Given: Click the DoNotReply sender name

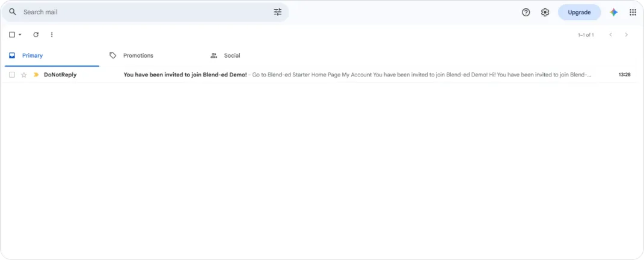Looking at the screenshot, I should click(60, 75).
